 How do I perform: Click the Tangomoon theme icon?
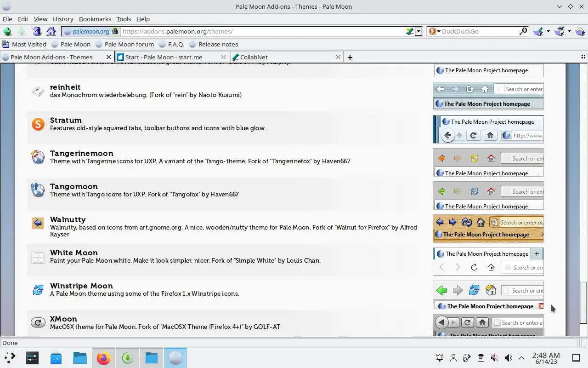pyautogui.click(x=38, y=190)
